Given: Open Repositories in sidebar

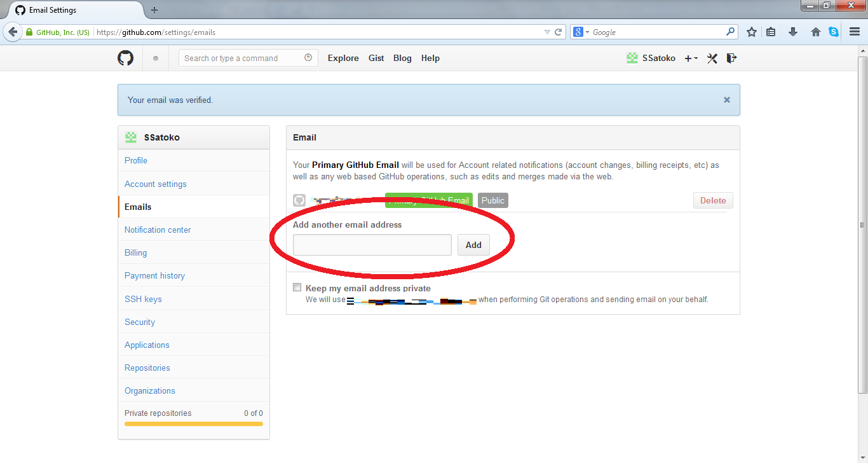Looking at the screenshot, I should (194, 368).
